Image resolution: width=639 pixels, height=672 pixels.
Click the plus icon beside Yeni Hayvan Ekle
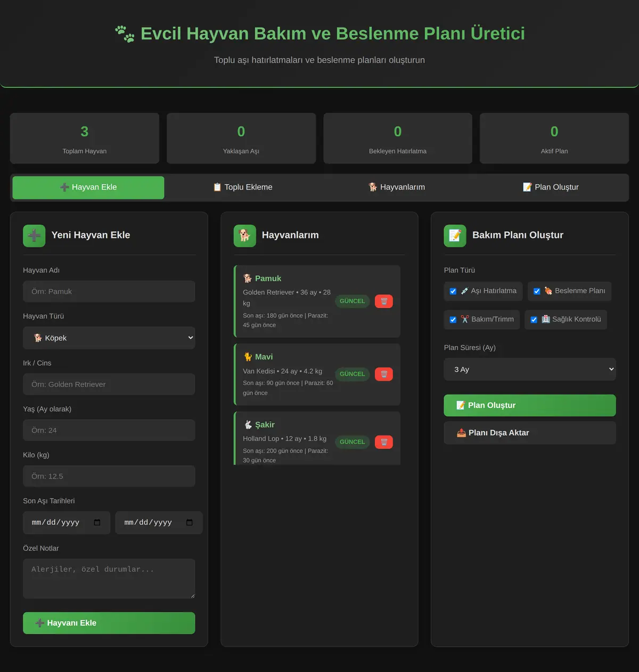coord(34,235)
